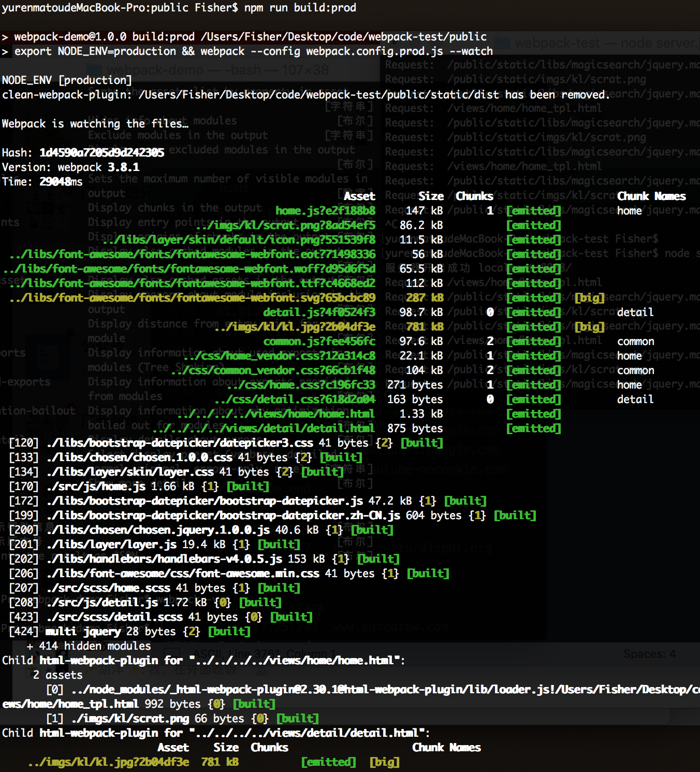Click module [199] bootstrap-datepicker.zh-CN.js
700x772 pixels.
tap(273, 516)
